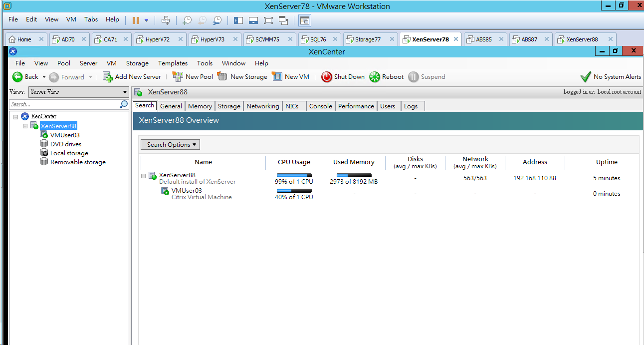
Task: Click Add New Server toolbar button
Action: pyautogui.click(x=132, y=77)
